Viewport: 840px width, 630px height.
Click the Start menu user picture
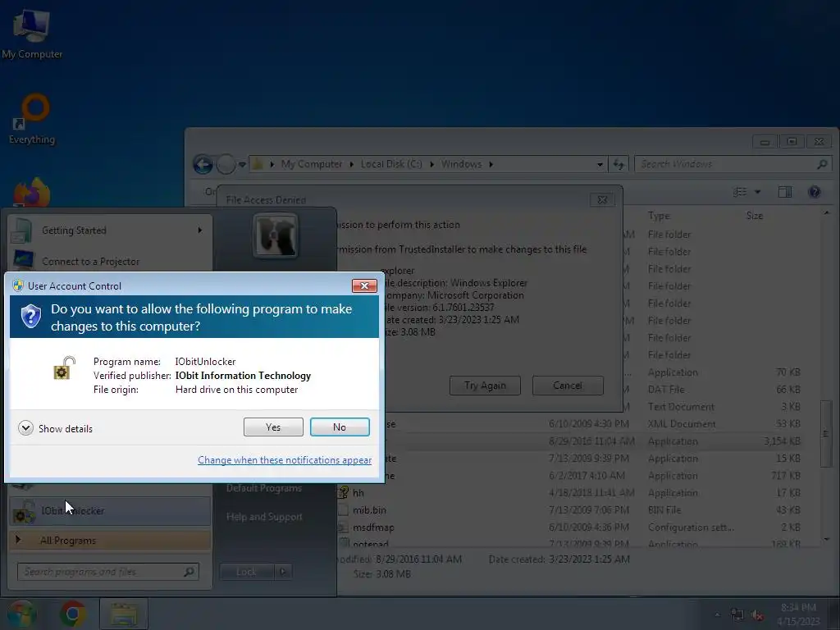[276, 235]
